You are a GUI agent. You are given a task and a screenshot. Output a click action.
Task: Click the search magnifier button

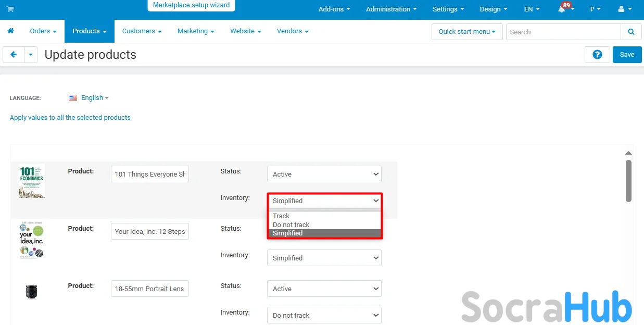(x=631, y=32)
